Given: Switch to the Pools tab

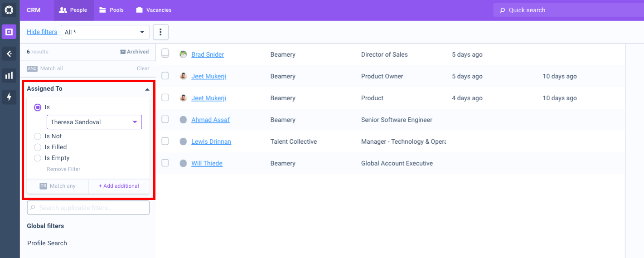Looking at the screenshot, I should pos(111,10).
